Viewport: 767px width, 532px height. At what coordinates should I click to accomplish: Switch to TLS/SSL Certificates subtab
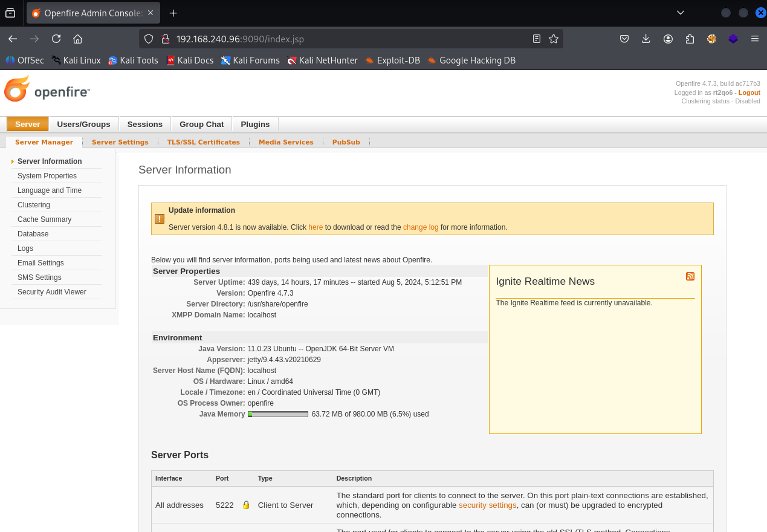(203, 142)
